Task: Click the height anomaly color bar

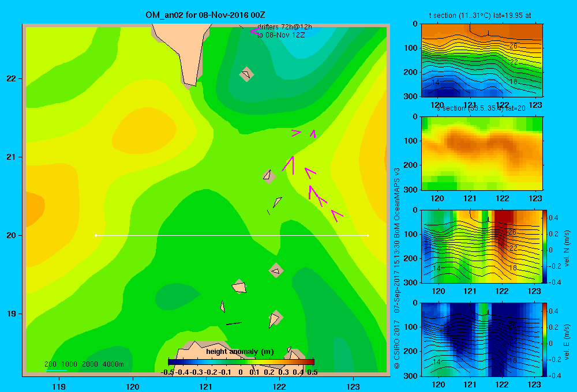Action: [241, 362]
